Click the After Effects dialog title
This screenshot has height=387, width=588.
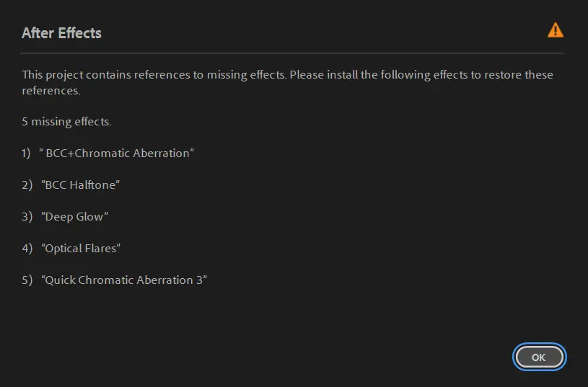[61, 33]
